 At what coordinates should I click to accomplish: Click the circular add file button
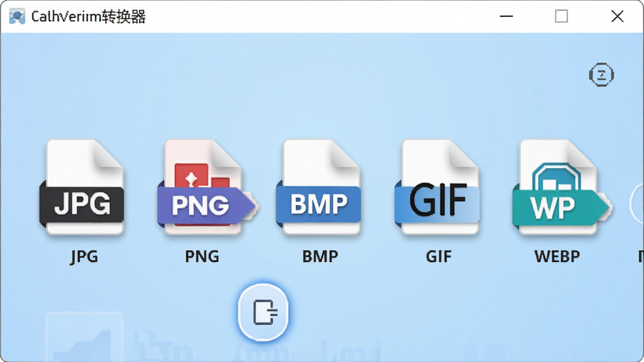tap(263, 312)
